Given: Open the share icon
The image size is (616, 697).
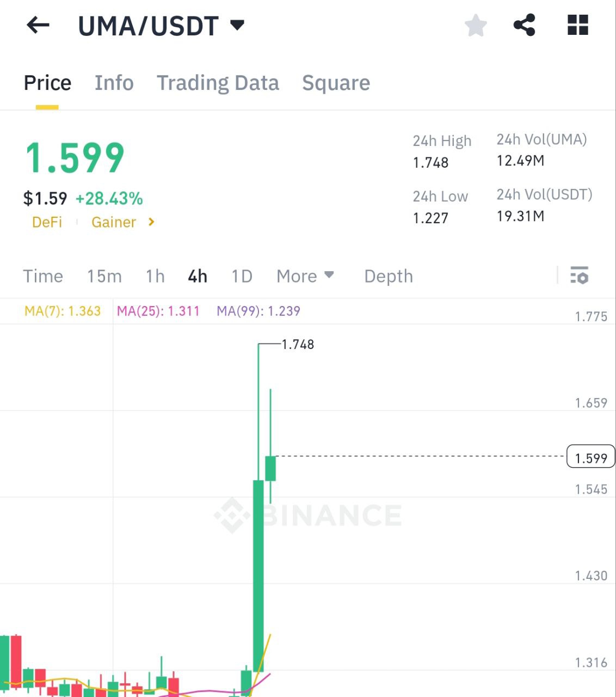Looking at the screenshot, I should tap(525, 25).
